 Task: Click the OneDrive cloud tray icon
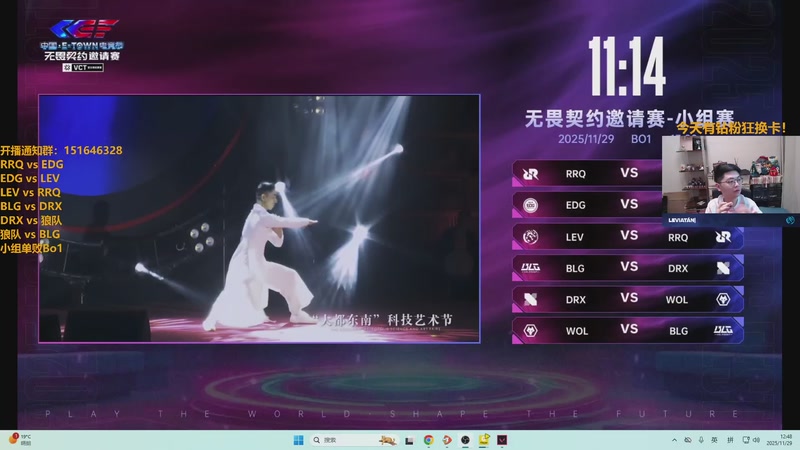tap(688, 440)
